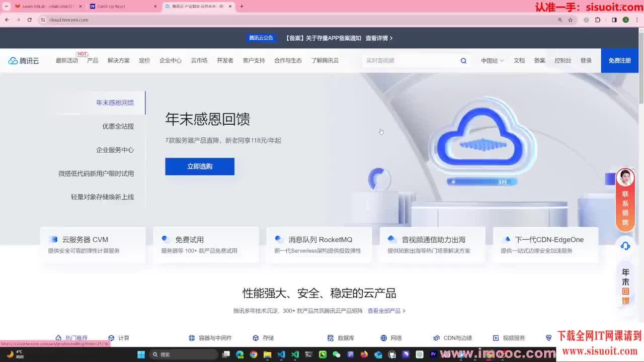Click the Windows taskbar search box
Viewport: 644px width, 362px height.
[x=185, y=354]
